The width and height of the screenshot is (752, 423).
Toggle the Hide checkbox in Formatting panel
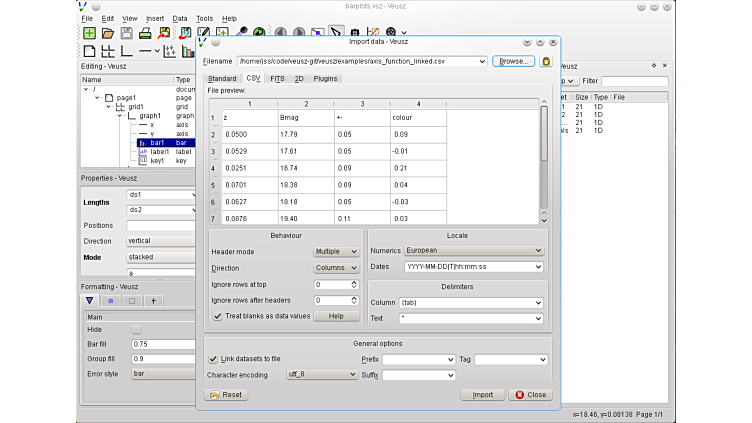136,329
